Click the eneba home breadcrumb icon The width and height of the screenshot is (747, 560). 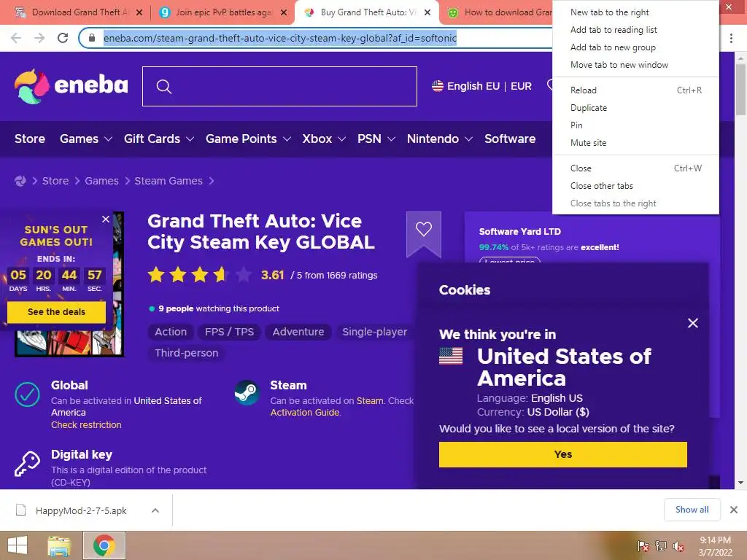point(20,181)
